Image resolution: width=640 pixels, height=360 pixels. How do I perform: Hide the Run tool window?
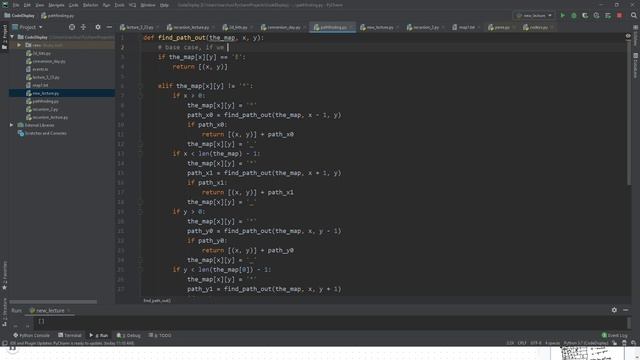(625, 310)
